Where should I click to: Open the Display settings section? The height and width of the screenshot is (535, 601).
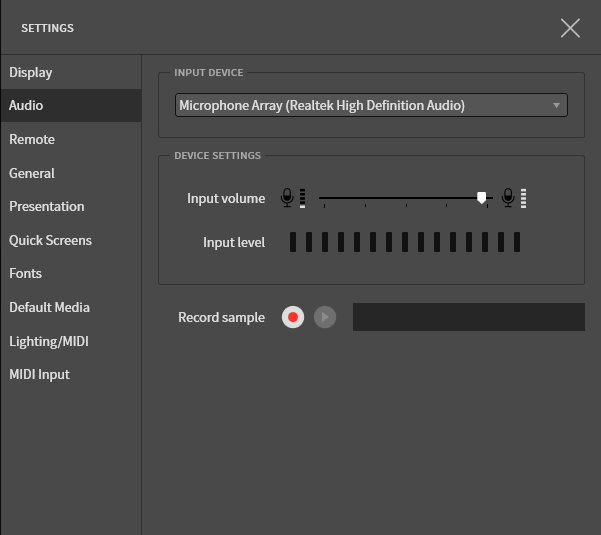[x=71, y=72]
